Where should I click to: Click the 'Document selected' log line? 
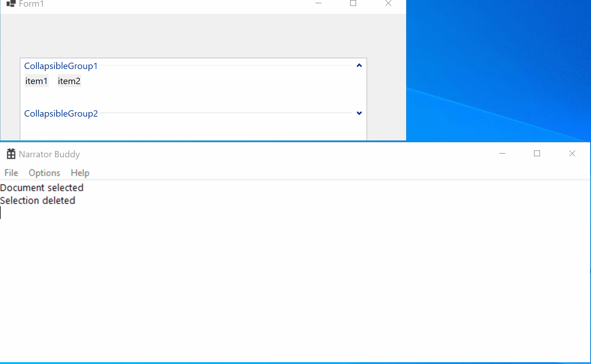pyautogui.click(x=42, y=187)
